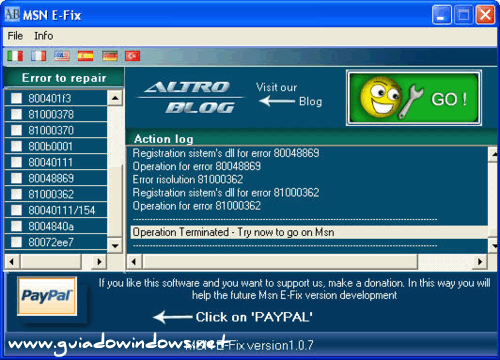The height and width of the screenshot is (360, 500).
Task: Select log line 'Operation for error 81000362'
Action: tap(197, 206)
